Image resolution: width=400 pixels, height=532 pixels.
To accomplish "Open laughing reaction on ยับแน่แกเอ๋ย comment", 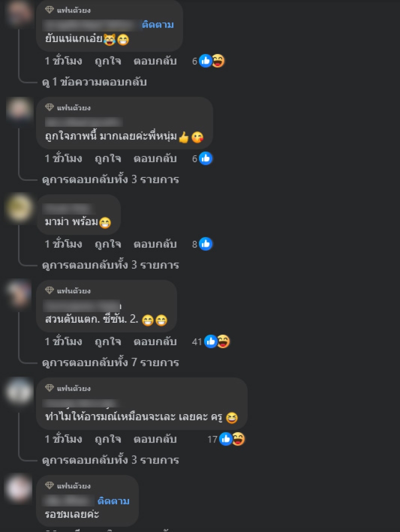I will click(x=217, y=61).
